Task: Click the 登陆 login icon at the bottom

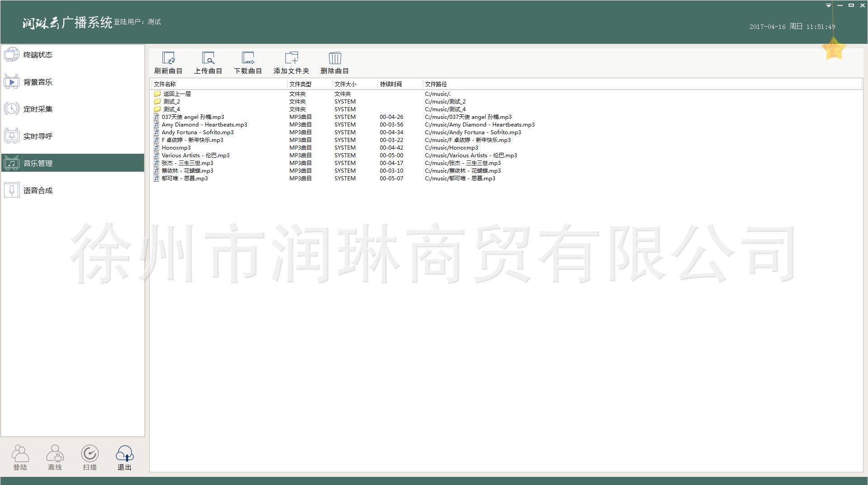Action: point(20,453)
